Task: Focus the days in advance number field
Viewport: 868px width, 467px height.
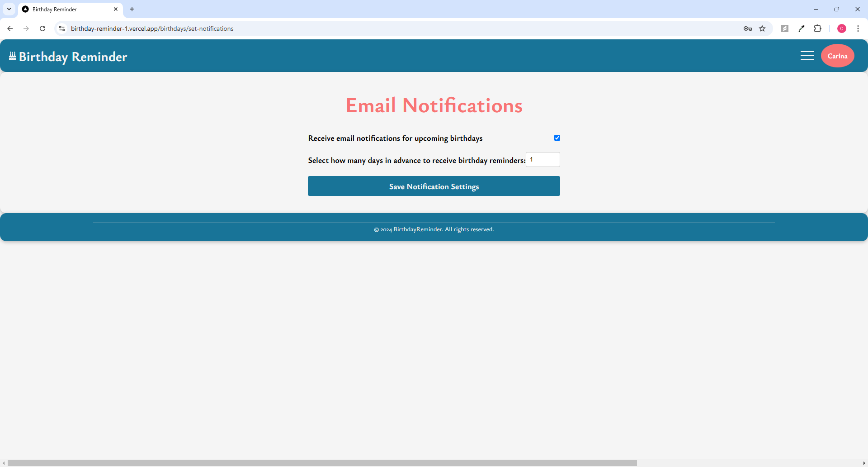Action: click(542, 159)
